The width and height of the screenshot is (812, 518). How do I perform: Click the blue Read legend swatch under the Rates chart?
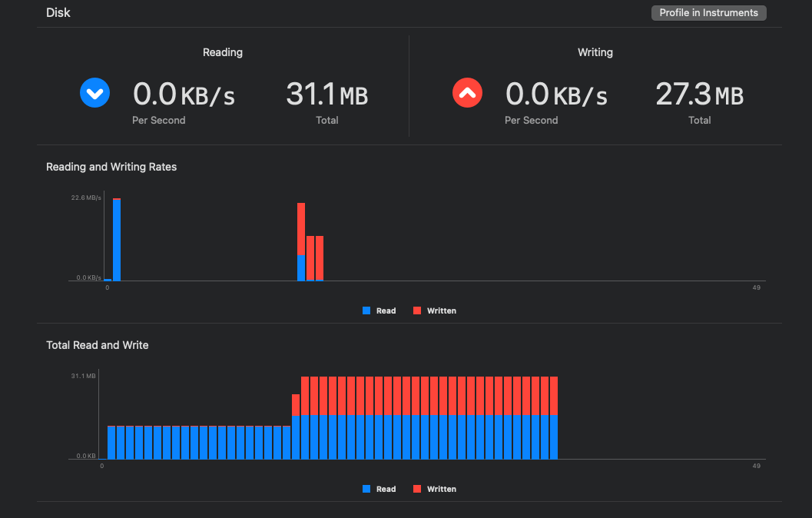click(366, 310)
